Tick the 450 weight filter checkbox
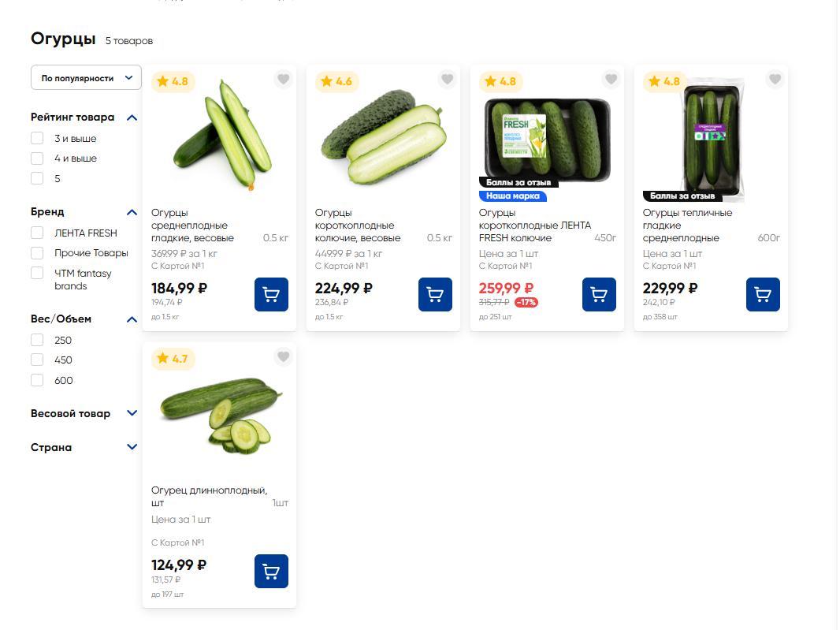840x630 pixels. pyautogui.click(x=37, y=360)
